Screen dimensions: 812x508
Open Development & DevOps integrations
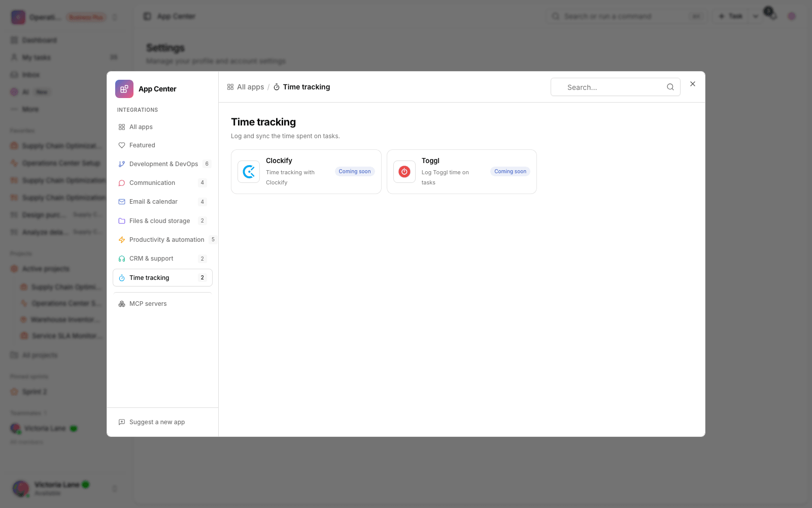coord(162,164)
